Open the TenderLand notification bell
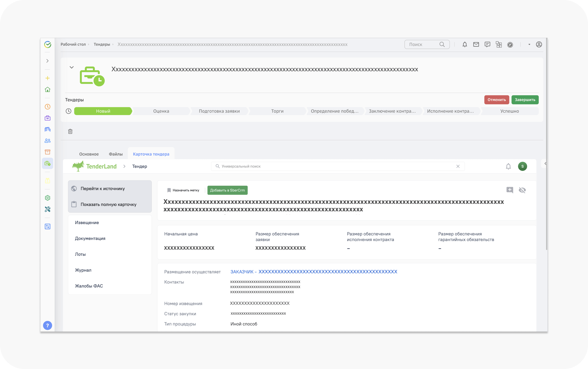The width and height of the screenshot is (588, 369). 508,166
